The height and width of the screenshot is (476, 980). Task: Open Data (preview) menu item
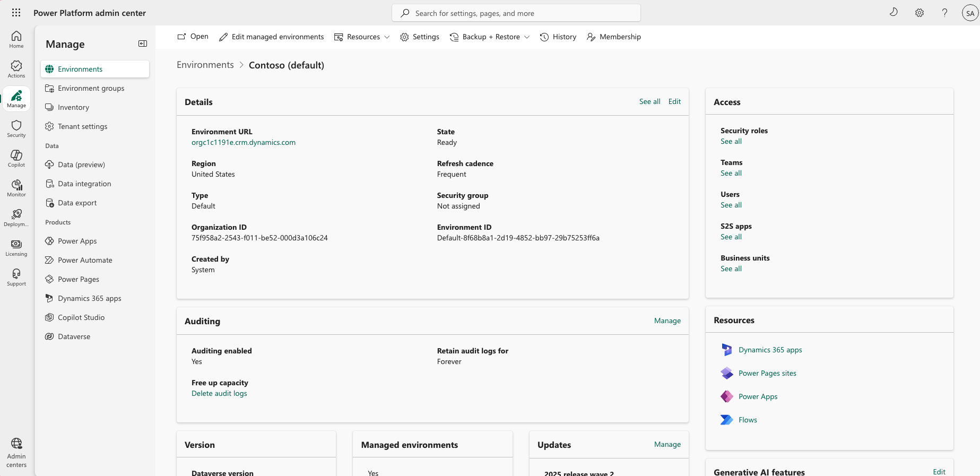click(95, 165)
